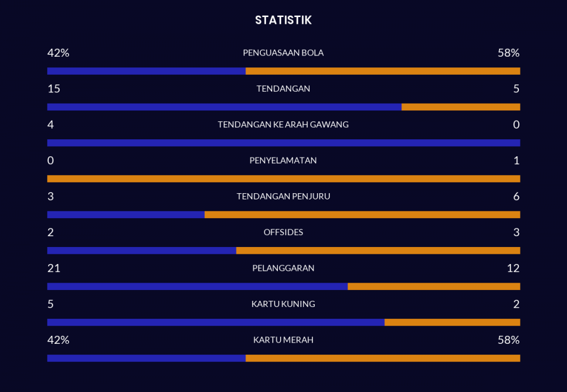Click the OFFSIDES label
The height and width of the screenshot is (392, 567).
[283, 232]
